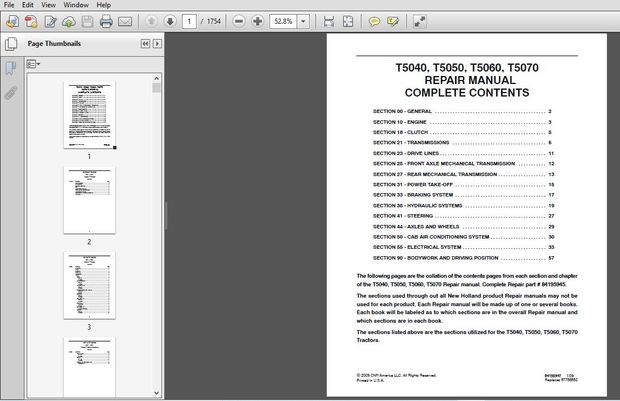
Task: Click the Edit document pencil icon
Action: point(50,21)
